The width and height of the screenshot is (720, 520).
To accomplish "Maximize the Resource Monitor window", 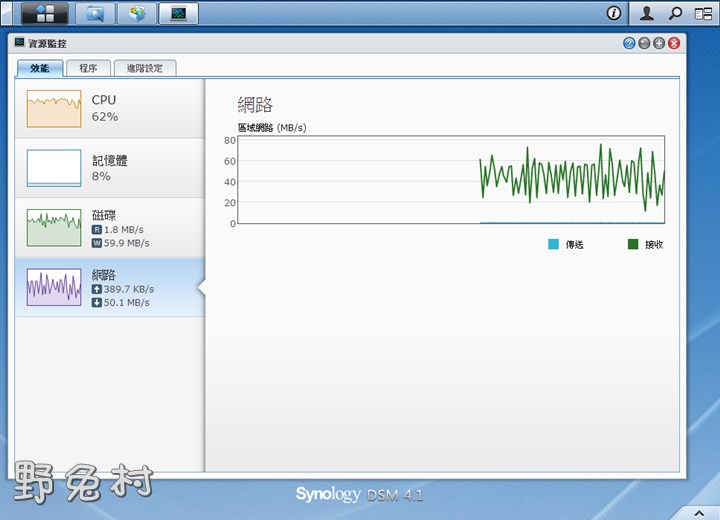I will [x=659, y=43].
